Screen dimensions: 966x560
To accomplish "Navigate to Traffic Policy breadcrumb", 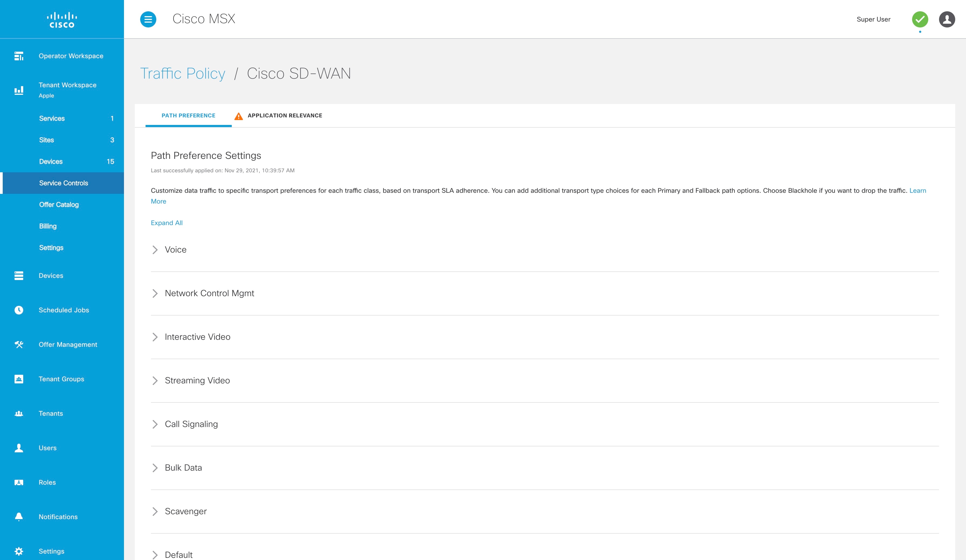I will 183,73.
